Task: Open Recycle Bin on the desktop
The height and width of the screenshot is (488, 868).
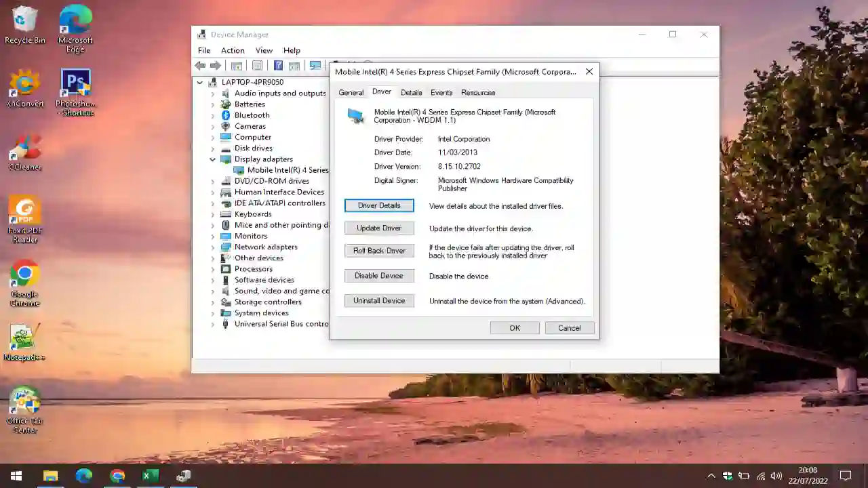Action: (25, 25)
